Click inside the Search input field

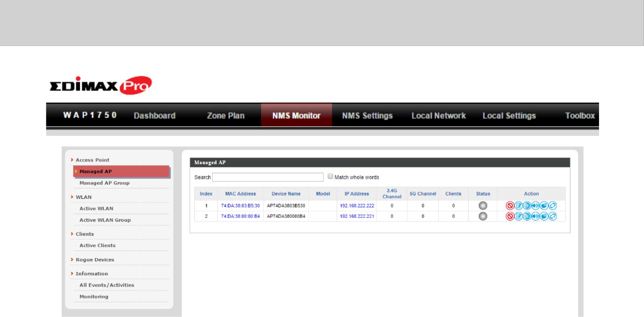coord(268,177)
